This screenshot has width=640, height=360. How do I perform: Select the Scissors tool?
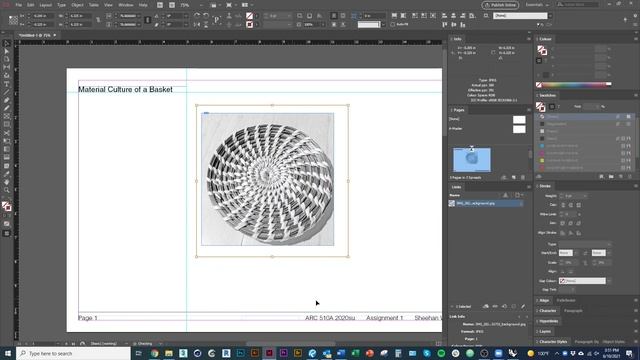7,133
